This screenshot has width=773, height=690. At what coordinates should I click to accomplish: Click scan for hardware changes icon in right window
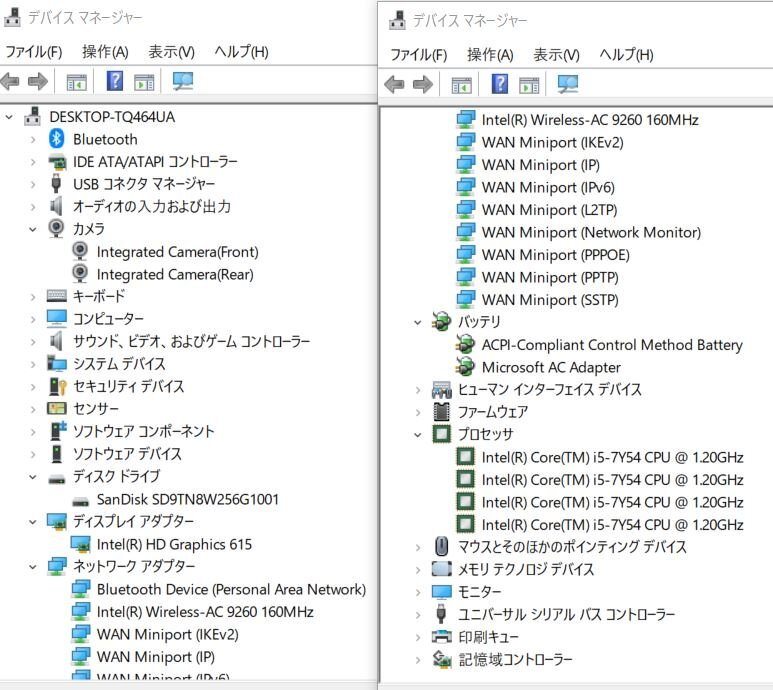568,84
